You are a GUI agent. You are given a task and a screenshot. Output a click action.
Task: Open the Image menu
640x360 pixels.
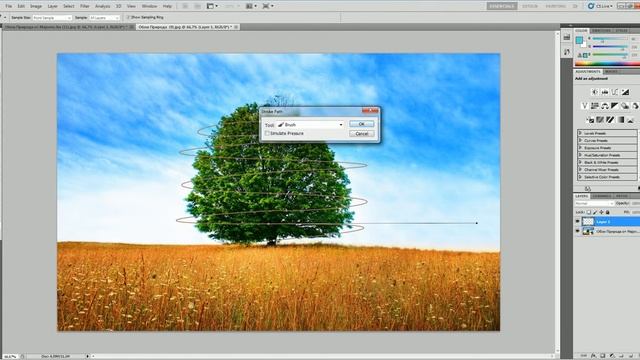36,6
